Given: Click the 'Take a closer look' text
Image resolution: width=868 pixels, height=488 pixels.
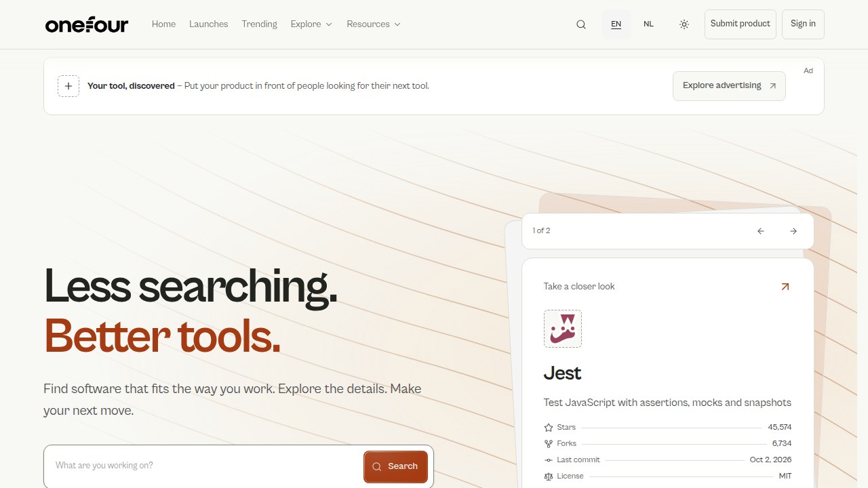Looking at the screenshot, I should click(579, 287).
